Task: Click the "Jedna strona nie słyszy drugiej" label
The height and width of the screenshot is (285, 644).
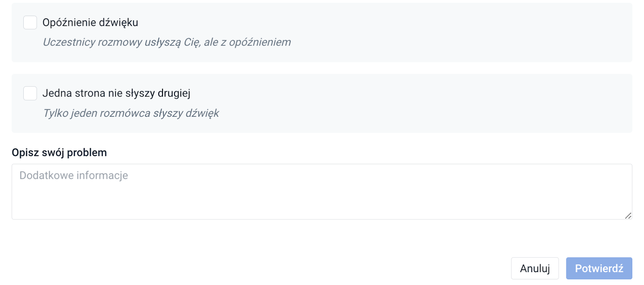Action: point(117,93)
